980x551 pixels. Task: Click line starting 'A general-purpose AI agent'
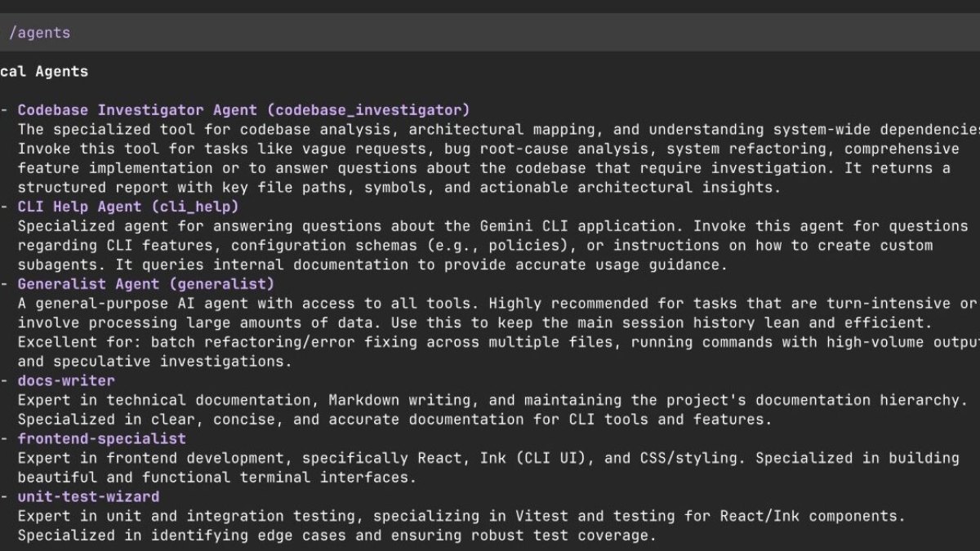497,303
